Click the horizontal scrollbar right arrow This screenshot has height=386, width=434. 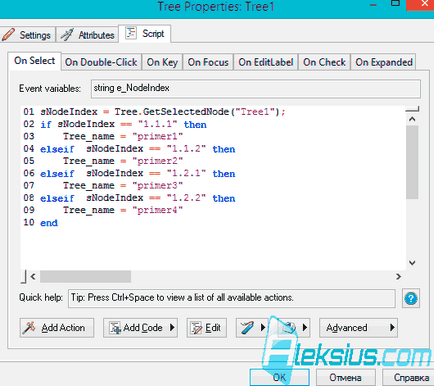(x=398, y=276)
